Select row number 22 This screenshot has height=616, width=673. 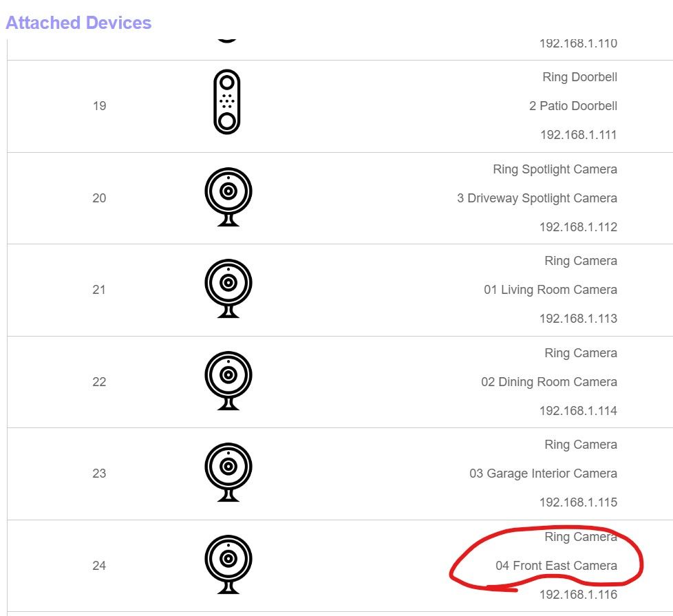point(99,382)
